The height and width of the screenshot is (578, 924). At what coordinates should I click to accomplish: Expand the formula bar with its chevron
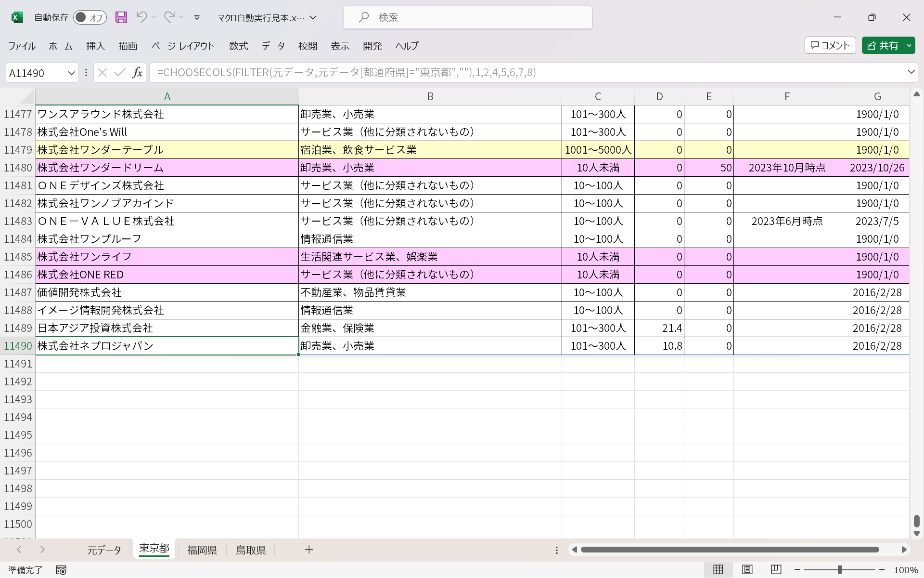tap(911, 72)
